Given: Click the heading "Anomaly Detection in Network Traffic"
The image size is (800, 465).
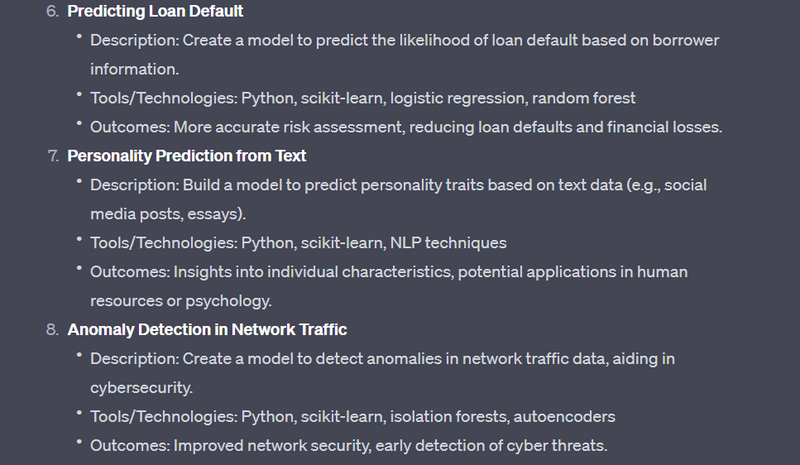Looking at the screenshot, I should [207, 329].
